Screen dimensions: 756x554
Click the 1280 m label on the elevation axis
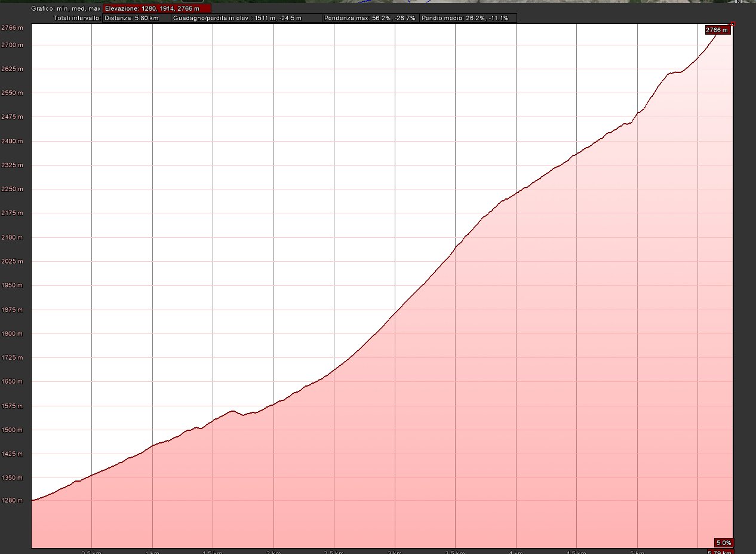pyautogui.click(x=12, y=500)
